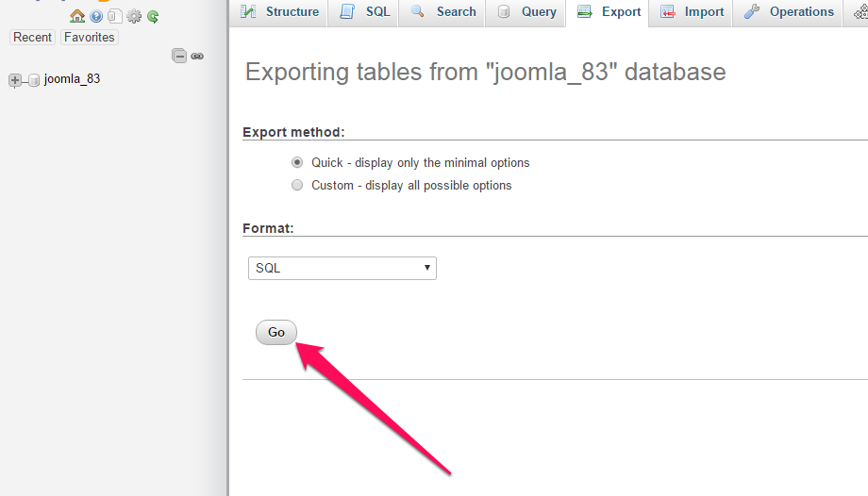
Task: Switch to the Import tab
Action: point(692,12)
